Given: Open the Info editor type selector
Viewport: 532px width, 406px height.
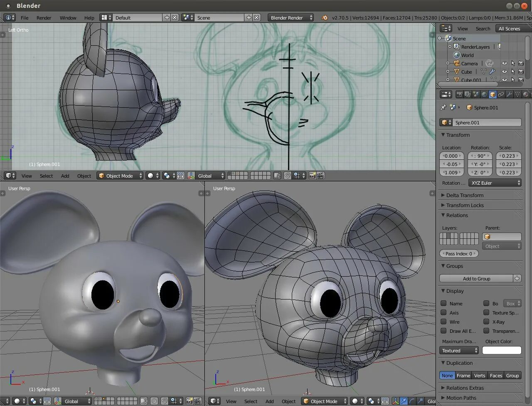Looking at the screenshot, I should coord(10,17).
